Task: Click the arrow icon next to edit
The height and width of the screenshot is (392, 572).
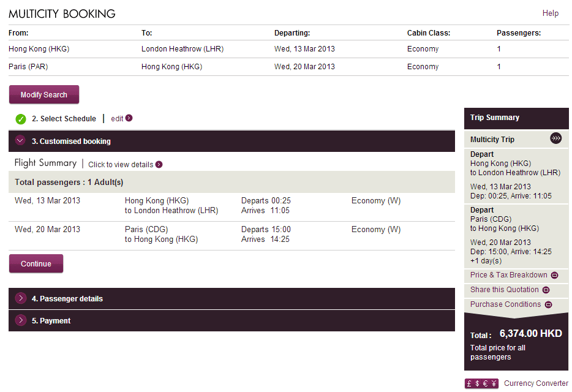Action: 129,118
